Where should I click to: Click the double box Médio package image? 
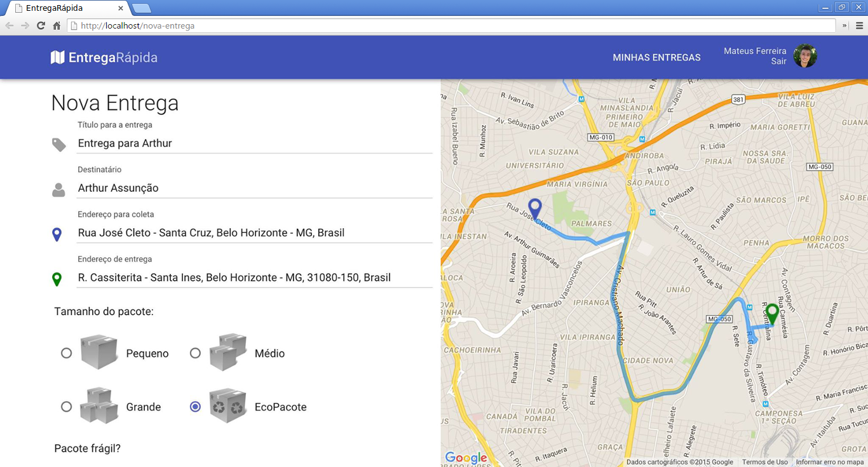tap(228, 352)
